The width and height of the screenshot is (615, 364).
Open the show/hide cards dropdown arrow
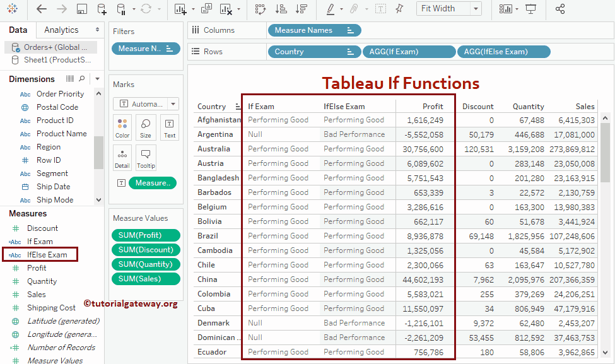click(517, 8)
